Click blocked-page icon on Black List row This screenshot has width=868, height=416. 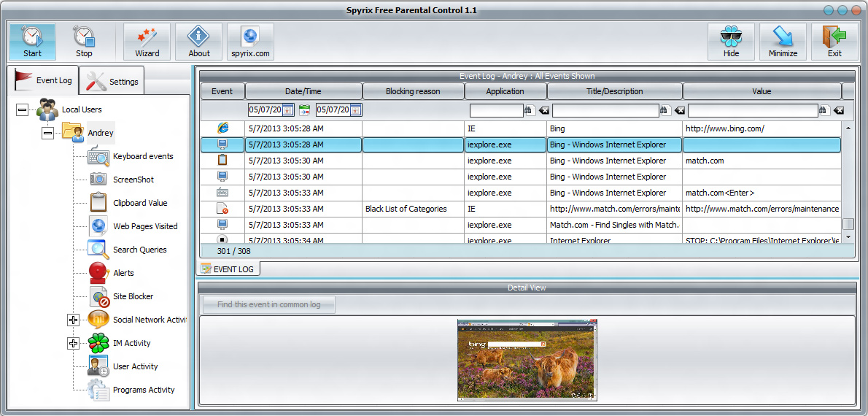pyautogui.click(x=222, y=209)
